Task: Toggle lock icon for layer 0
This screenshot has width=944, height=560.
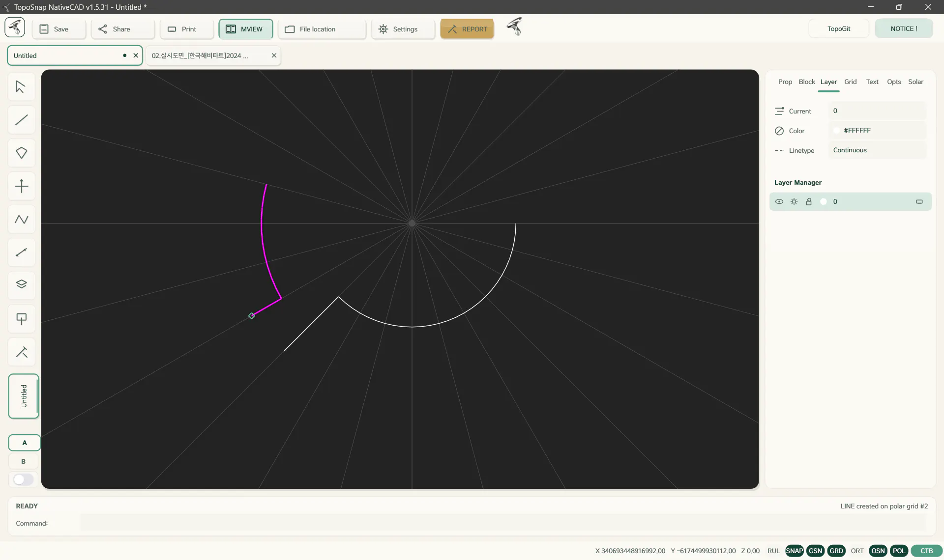Action: pos(809,201)
